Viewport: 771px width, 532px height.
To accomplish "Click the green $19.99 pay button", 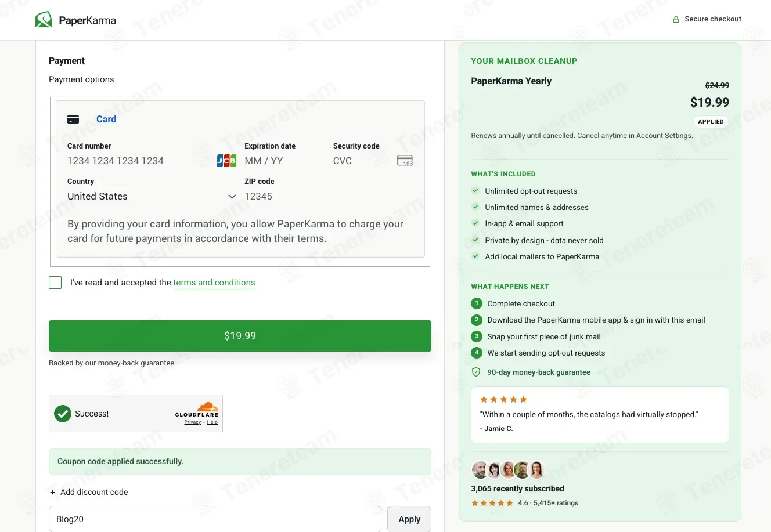I will pos(240,336).
